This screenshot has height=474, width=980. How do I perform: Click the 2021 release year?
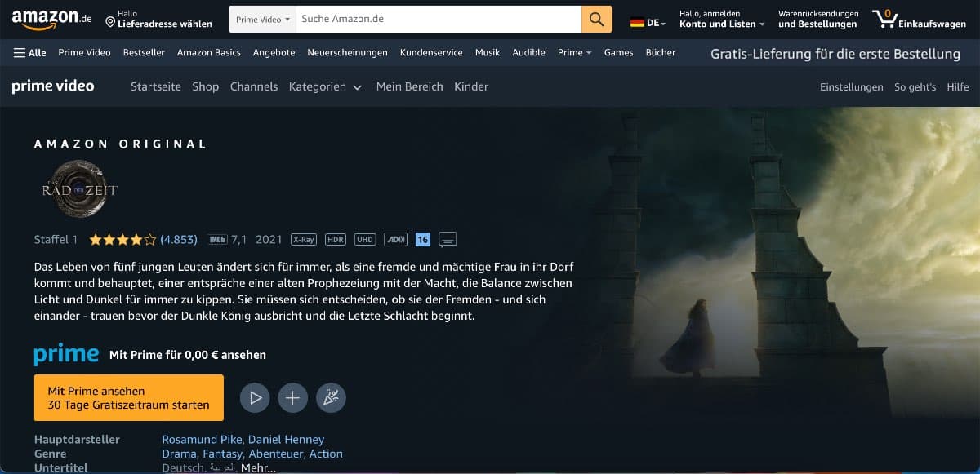coord(269,240)
